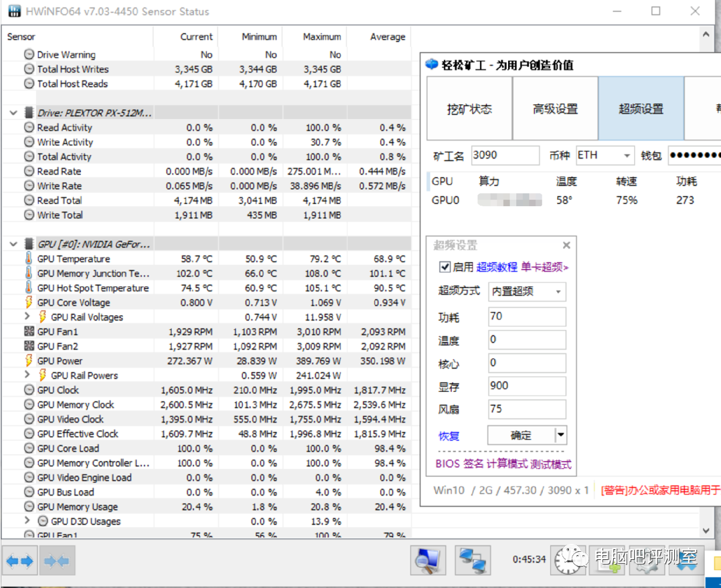
Task: Click circle icon of Drive Warning row
Action: pos(29,54)
